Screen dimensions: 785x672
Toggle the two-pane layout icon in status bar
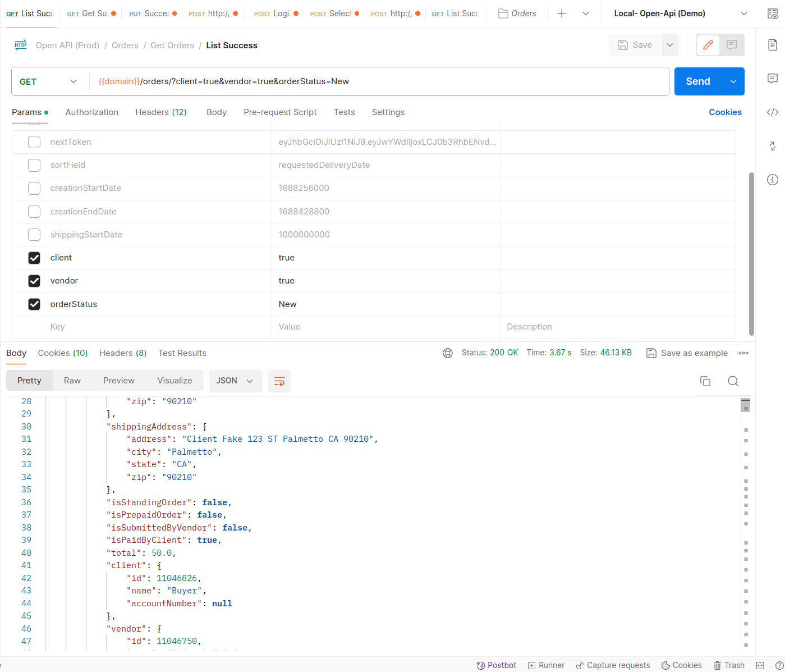[x=760, y=665]
